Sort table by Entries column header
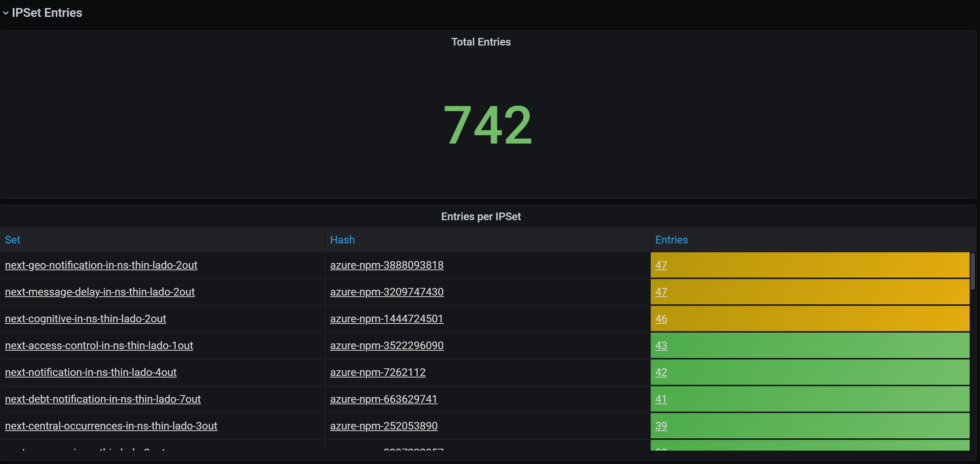The image size is (980, 464). click(x=671, y=240)
